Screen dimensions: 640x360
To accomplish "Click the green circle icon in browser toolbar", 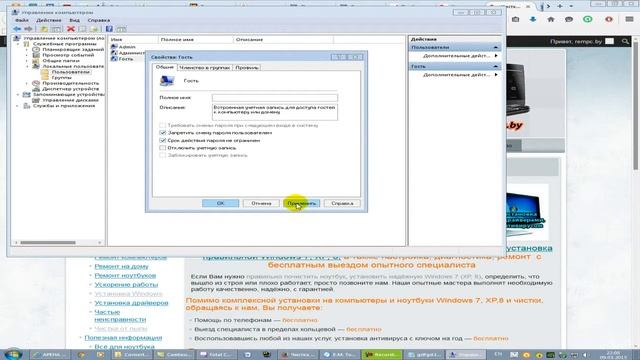I will [x=588, y=19].
